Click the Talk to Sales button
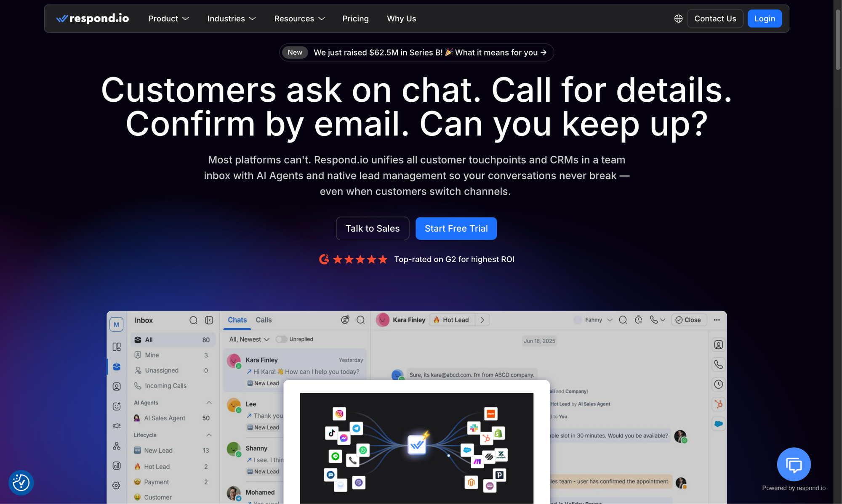 pos(373,228)
